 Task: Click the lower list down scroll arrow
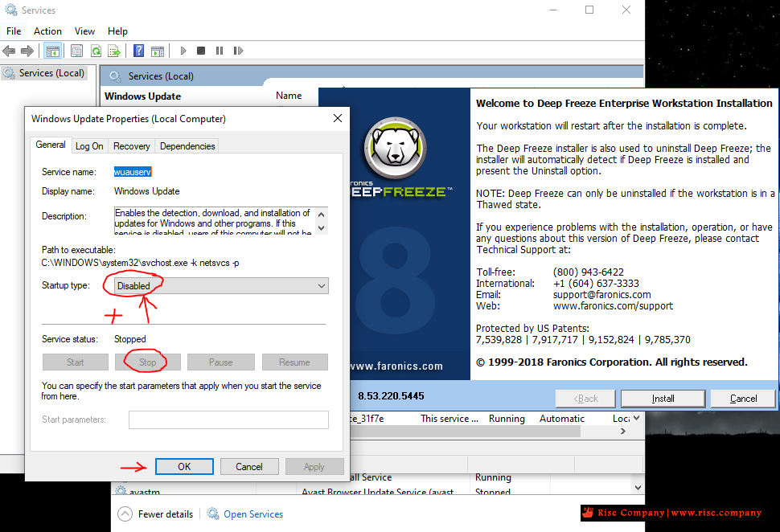tap(638, 488)
